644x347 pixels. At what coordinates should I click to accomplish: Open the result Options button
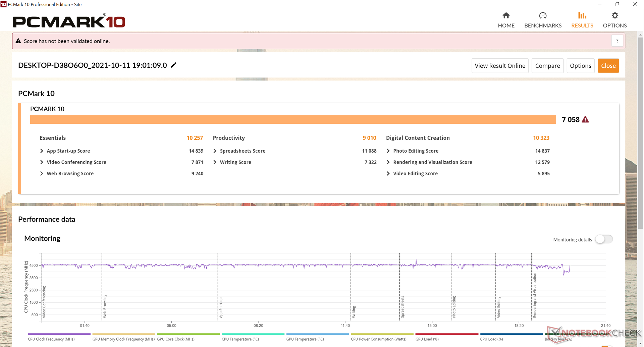click(580, 66)
